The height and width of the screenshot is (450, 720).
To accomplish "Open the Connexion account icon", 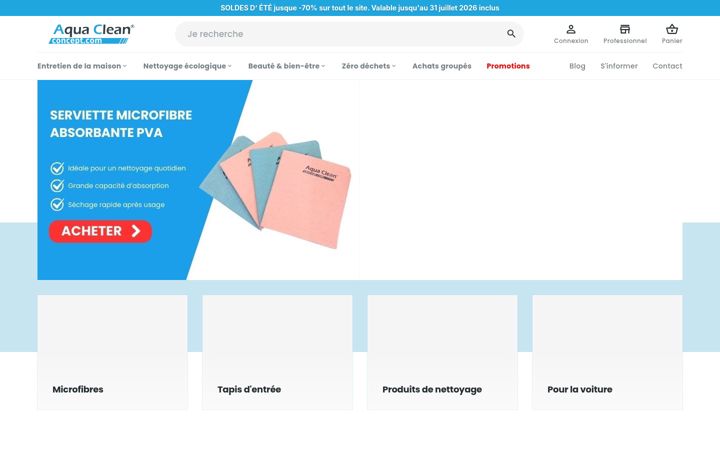I will tap(571, 34).
